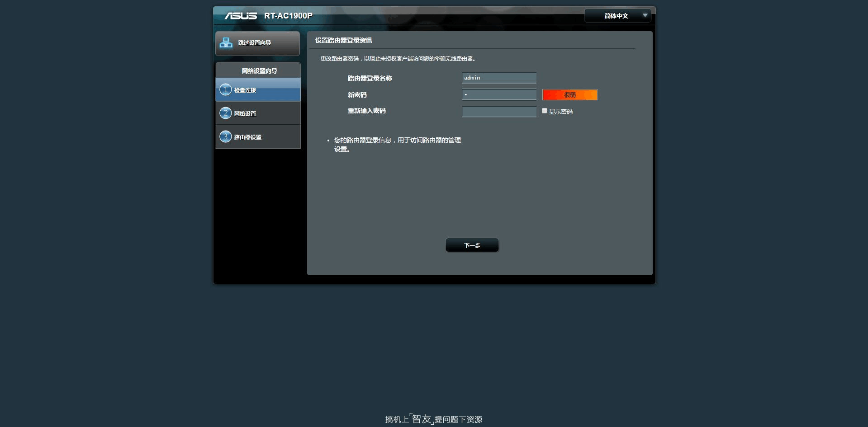Click the 重新输入密码 label
The height and width of the screenshot is (427, 868).
tap(366, 111)
